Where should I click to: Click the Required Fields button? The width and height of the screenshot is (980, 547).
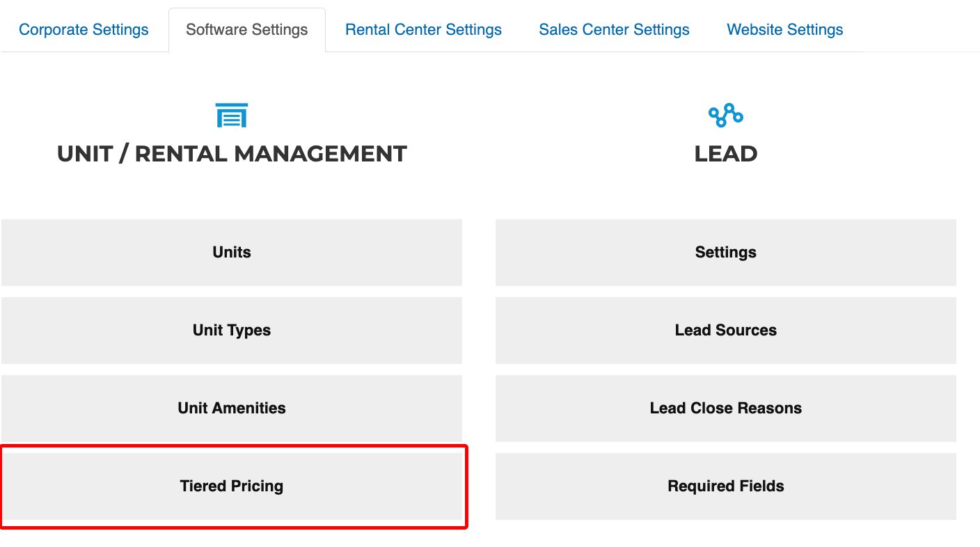(725, 486)
